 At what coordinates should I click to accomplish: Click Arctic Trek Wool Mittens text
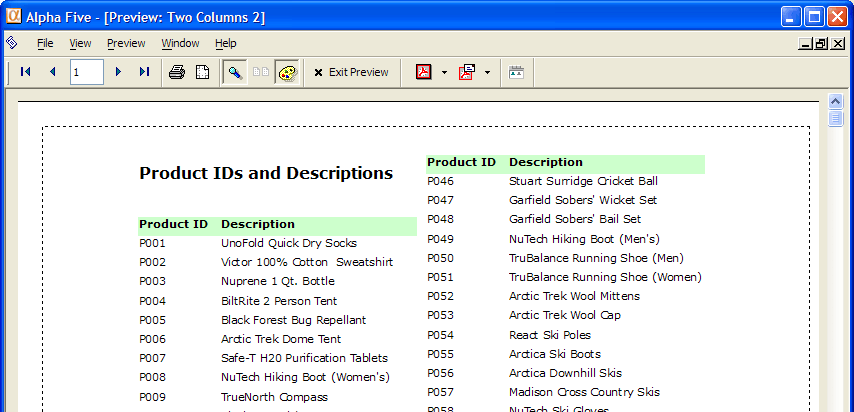click(x=575, y=296)
